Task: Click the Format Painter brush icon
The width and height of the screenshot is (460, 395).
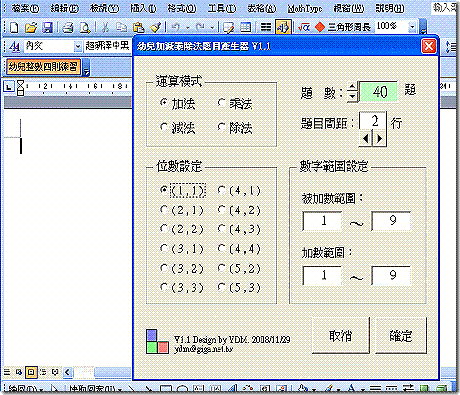Action: [155, 27]
